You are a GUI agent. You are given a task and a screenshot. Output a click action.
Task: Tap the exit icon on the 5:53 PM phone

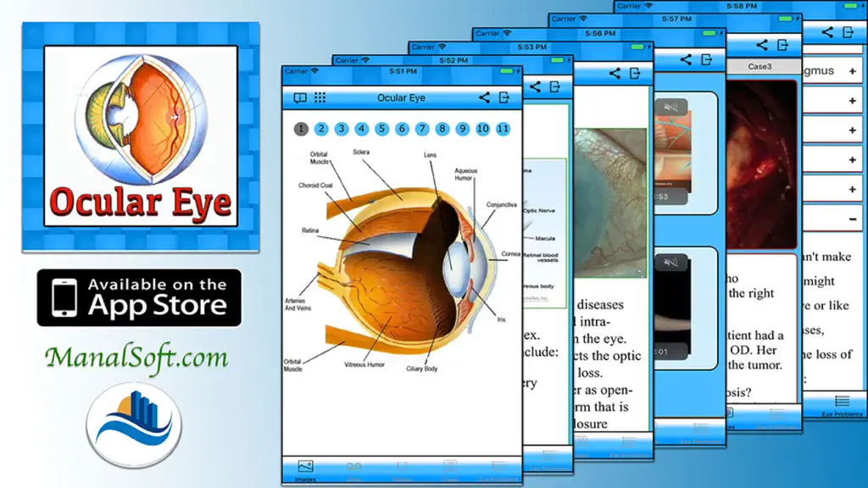pyautogui.click(x=635, y=73)
